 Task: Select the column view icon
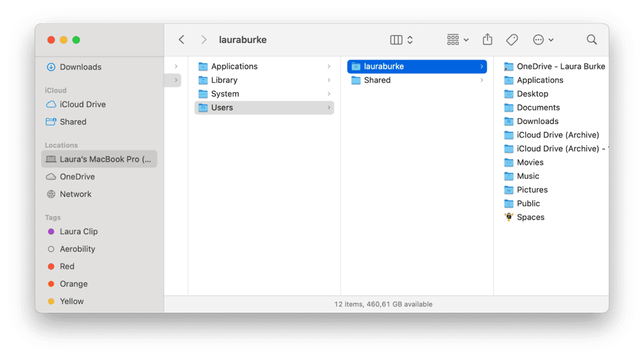(396, 40)
